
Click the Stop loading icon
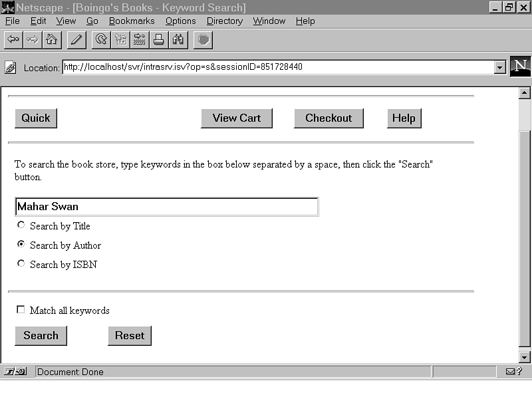203,40
